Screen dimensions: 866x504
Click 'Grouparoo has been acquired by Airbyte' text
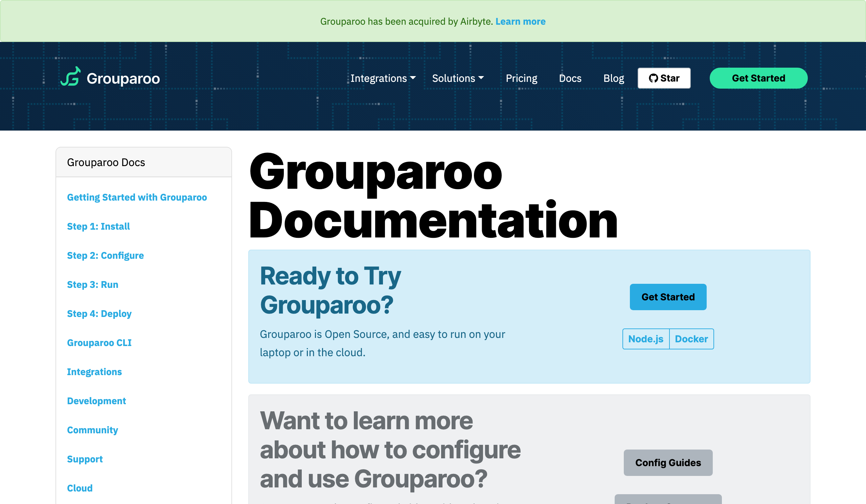(x=407, y=21)
